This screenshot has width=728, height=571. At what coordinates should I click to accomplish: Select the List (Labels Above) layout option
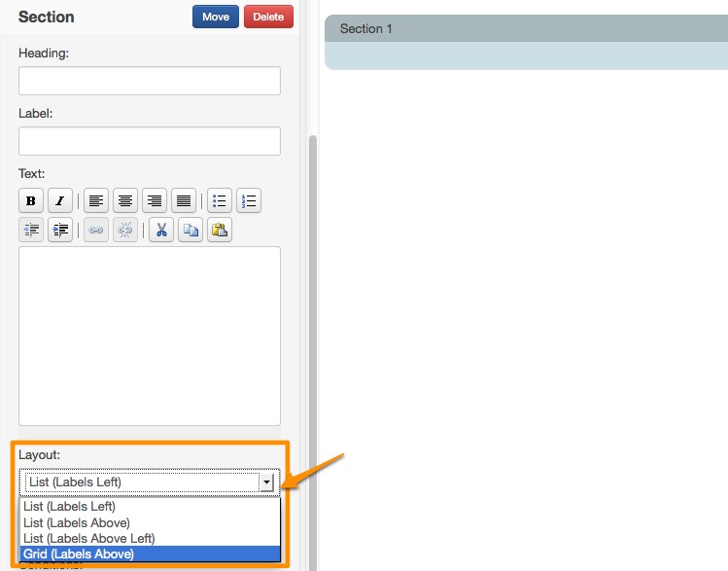point(77,522)
